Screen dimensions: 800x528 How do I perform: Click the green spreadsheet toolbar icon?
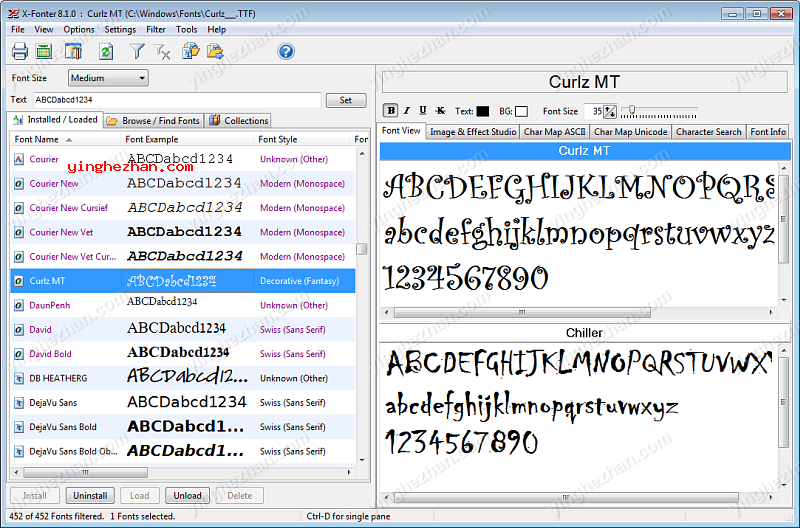[x=44, y=52]
